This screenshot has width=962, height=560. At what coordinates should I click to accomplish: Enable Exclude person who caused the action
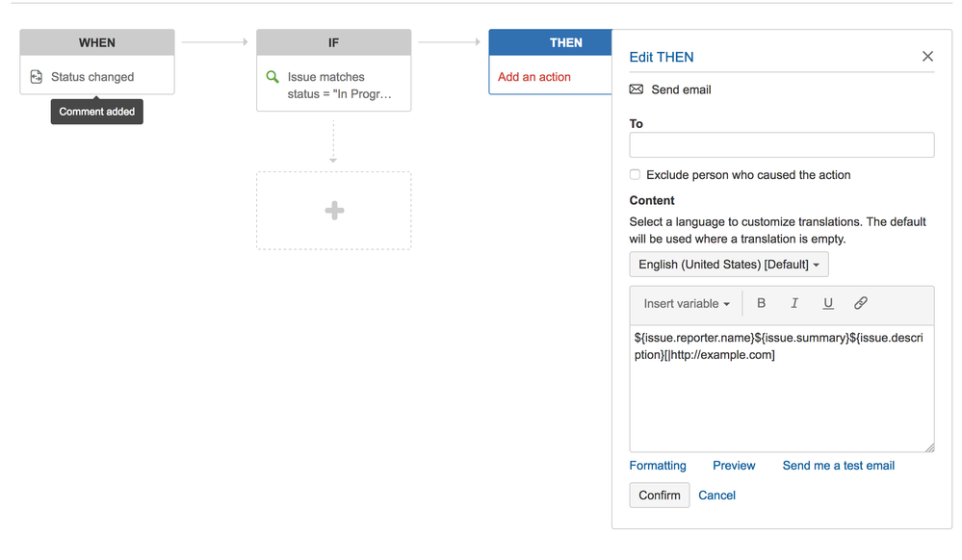pos(635,175)
